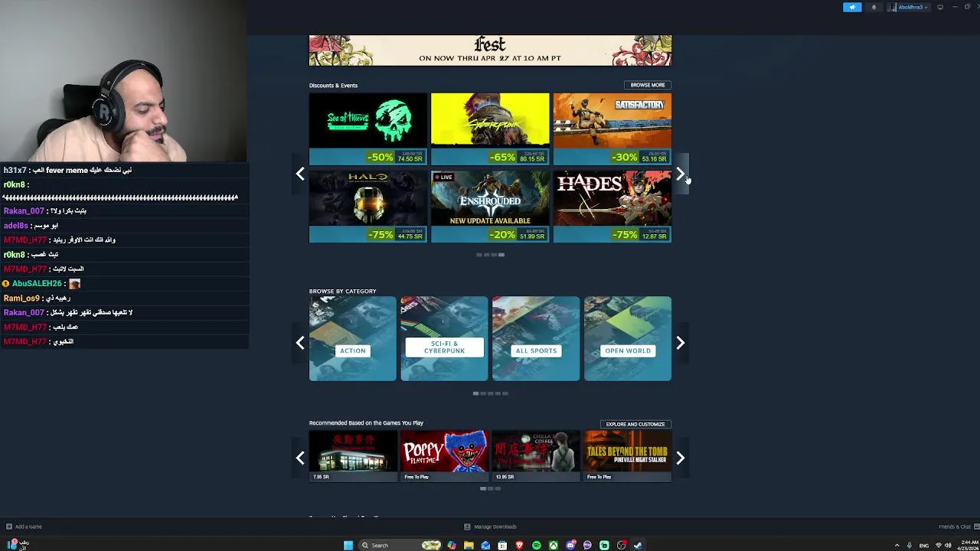Open Spotify from the taskbar
Viewport: 980px width, 551px height.
(536, 545)
